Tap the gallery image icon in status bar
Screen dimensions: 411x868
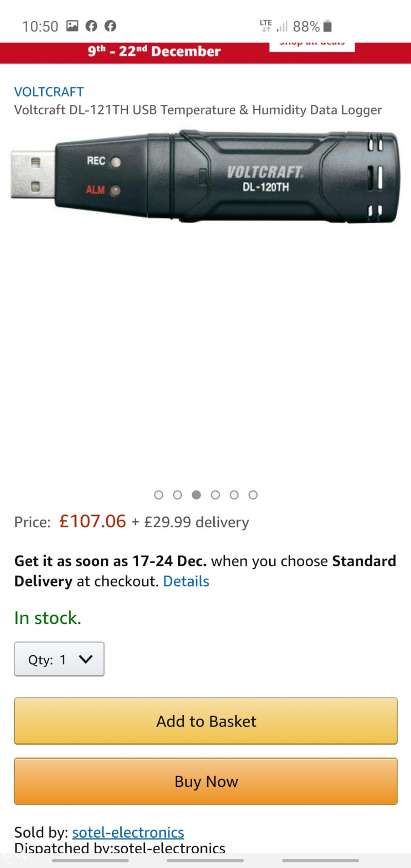72,26
